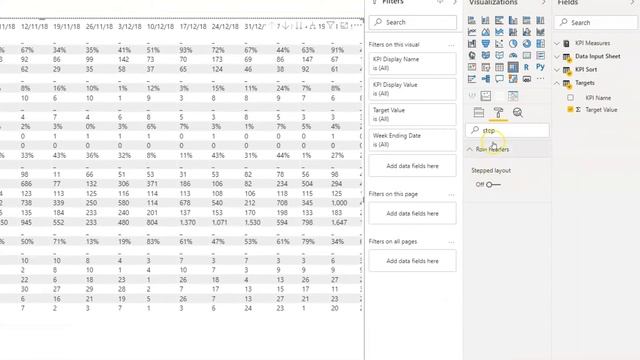Check the KPI Name field checkbox
The image size is (640, 360).
pyautogui.click(x=571, y=98)
